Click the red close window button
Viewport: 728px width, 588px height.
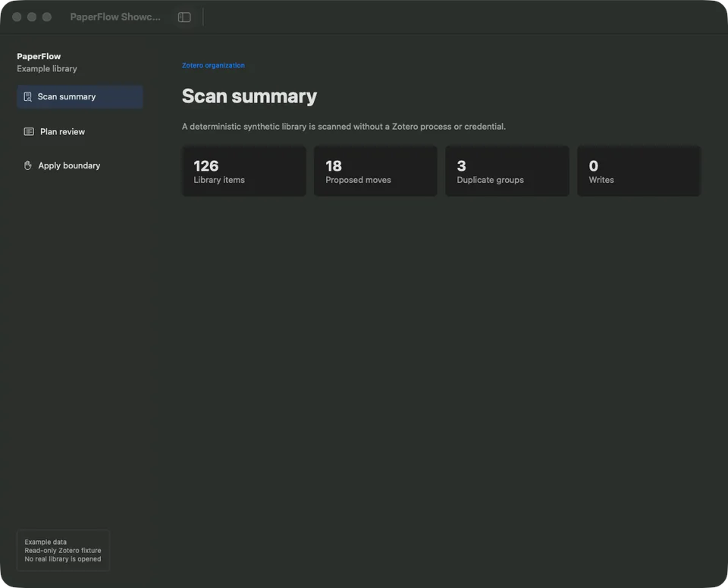(17, 17)
